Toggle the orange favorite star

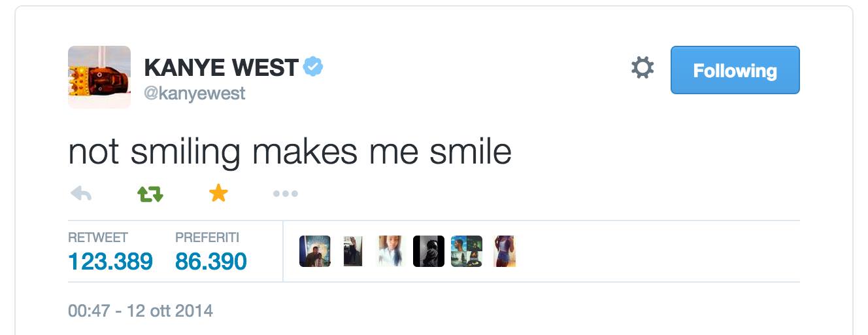[x=218, y=193]
